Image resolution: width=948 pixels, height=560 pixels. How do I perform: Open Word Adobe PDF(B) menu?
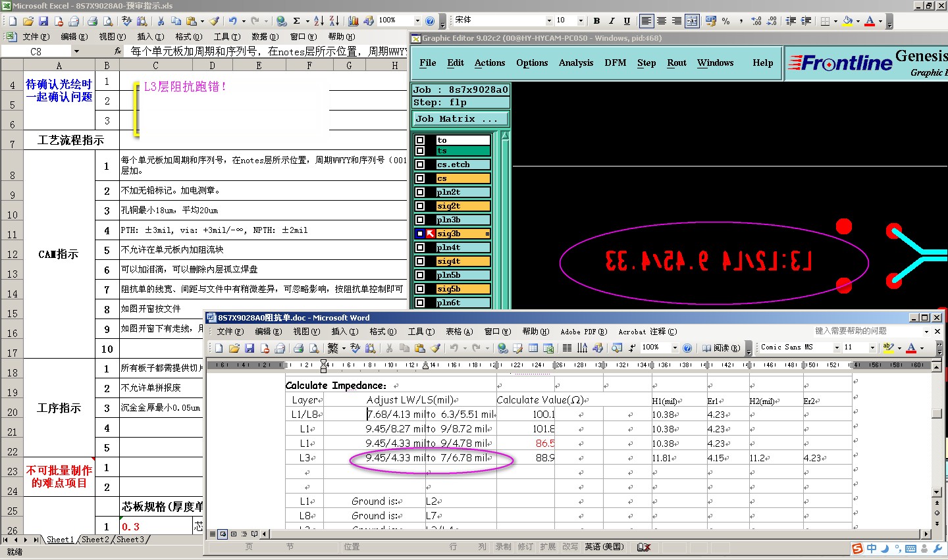point(583,332)
